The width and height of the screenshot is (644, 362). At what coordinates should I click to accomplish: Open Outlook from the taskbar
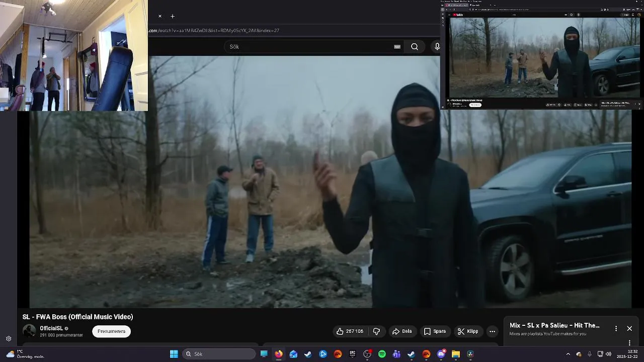click(293, 354)
